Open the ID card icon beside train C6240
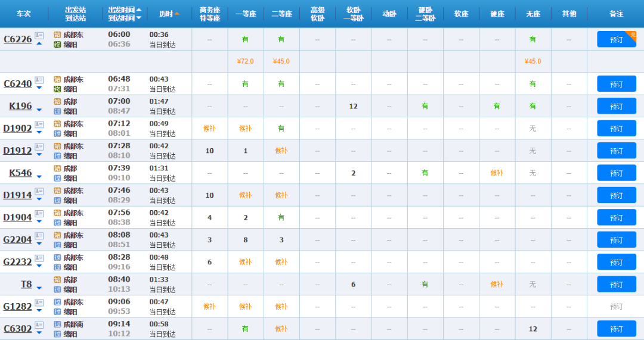The height and width of the screenshot is (340, 644). point(39,80)
